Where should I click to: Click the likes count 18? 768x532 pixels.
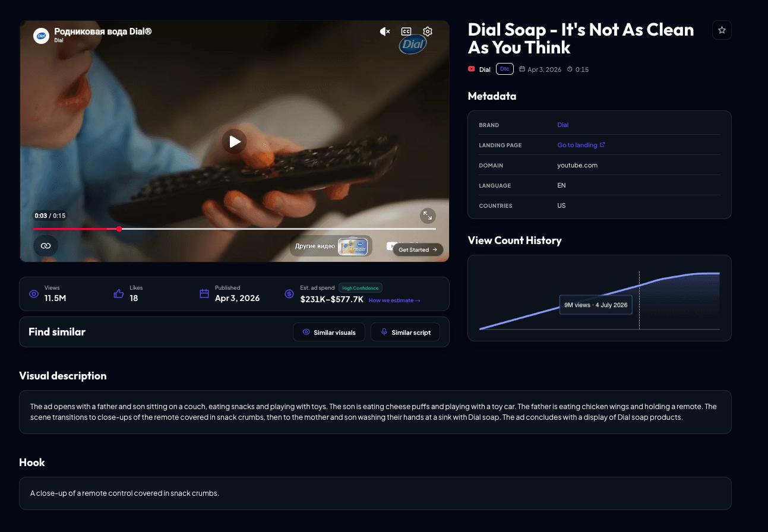point(134,298)
